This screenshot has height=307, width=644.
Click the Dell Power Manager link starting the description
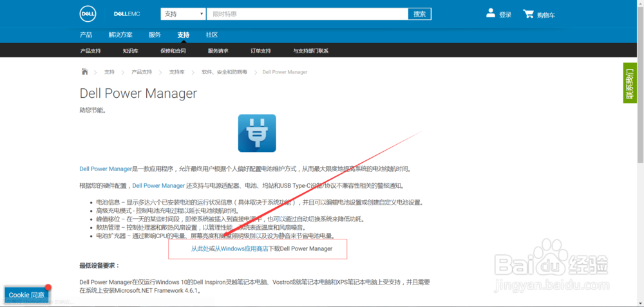[x=106, y=169]
